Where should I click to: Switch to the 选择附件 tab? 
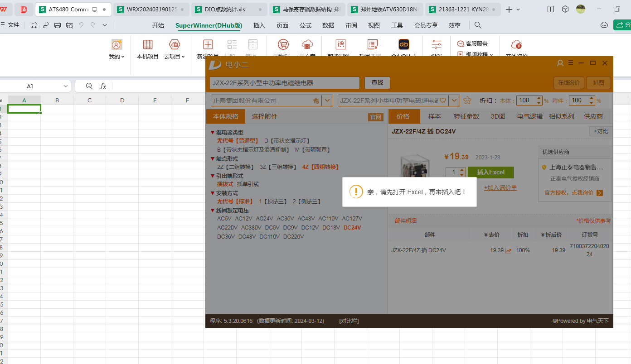pyautogui.click(x=265, y=116)
